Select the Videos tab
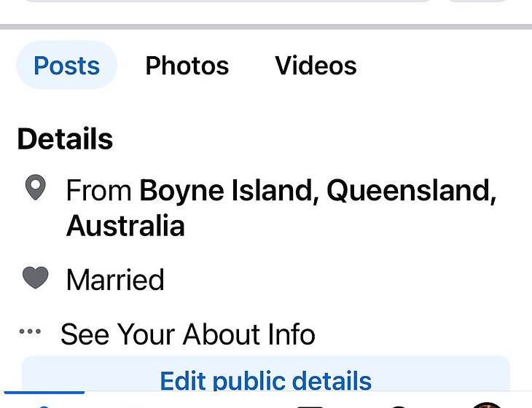This screenshot has height=408, width=532. [316, 66]
